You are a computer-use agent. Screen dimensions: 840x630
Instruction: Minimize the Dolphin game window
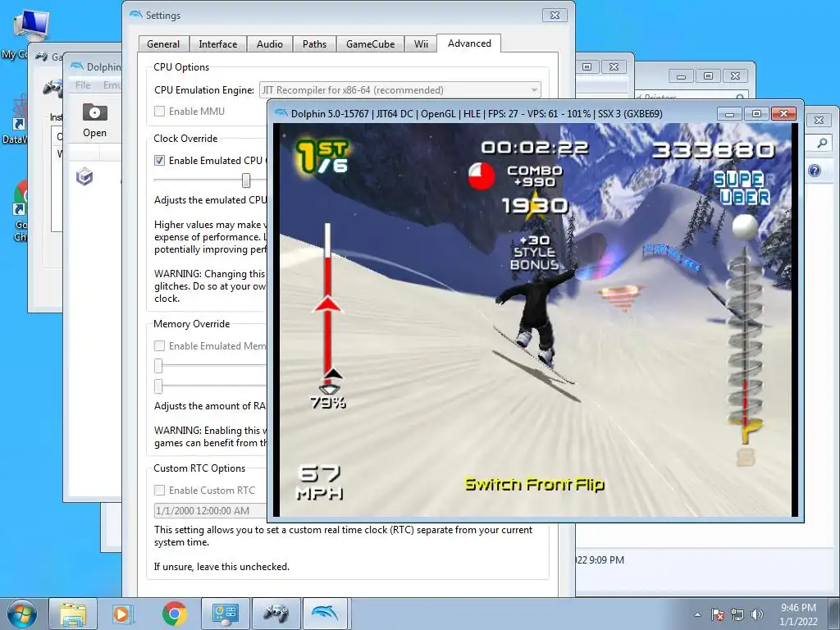pyautogui.click(x=729, y=113)
